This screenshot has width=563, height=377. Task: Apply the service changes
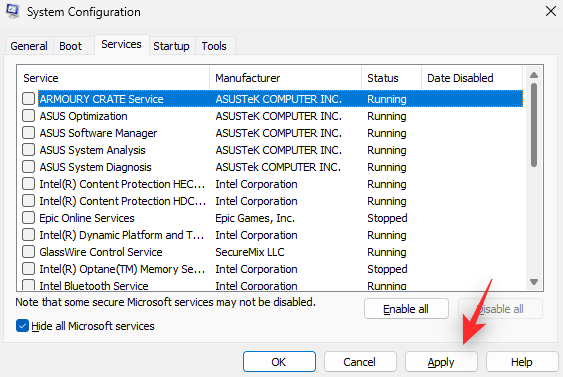(441, 362)
